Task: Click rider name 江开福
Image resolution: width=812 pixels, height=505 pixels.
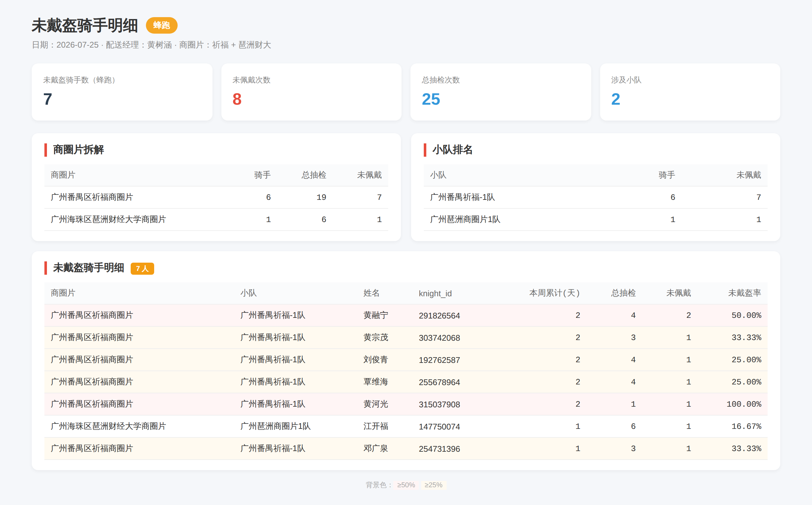Action: 376,426
